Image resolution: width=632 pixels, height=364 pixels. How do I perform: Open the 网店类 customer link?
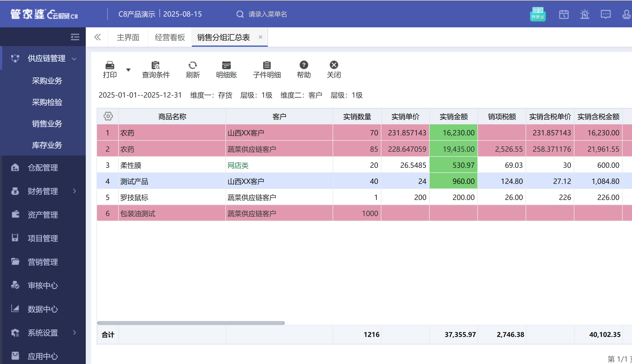click(238, 165)
